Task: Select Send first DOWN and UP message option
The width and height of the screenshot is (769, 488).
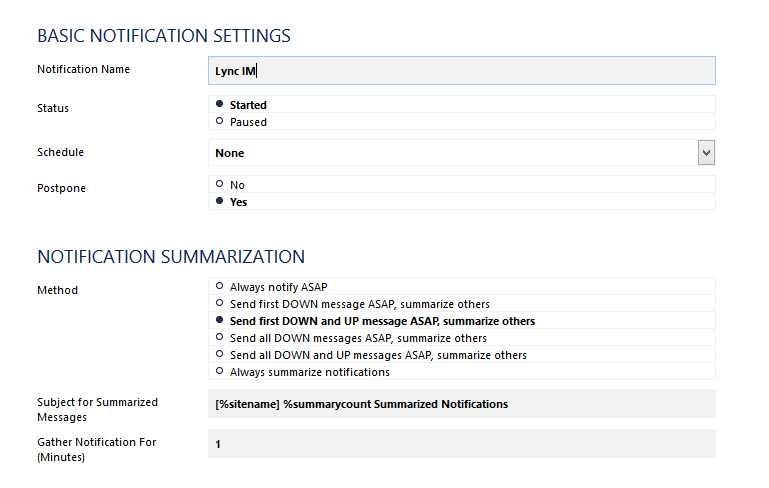Action: pos(219,320)
